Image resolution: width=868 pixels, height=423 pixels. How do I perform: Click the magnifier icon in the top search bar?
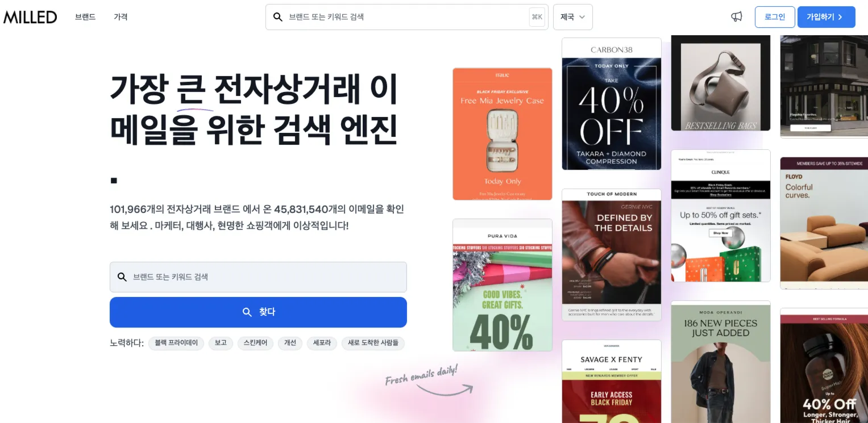[278, 17]
